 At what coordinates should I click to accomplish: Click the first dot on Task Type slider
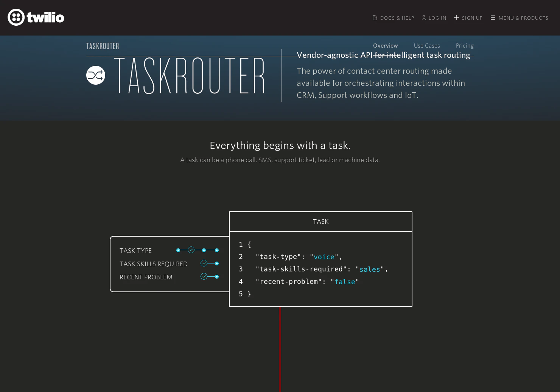[x=178, y=250]
